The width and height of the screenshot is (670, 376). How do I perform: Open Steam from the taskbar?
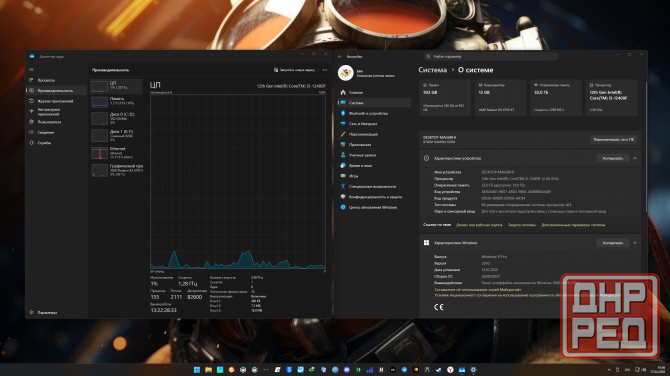(x=439, y=370)
